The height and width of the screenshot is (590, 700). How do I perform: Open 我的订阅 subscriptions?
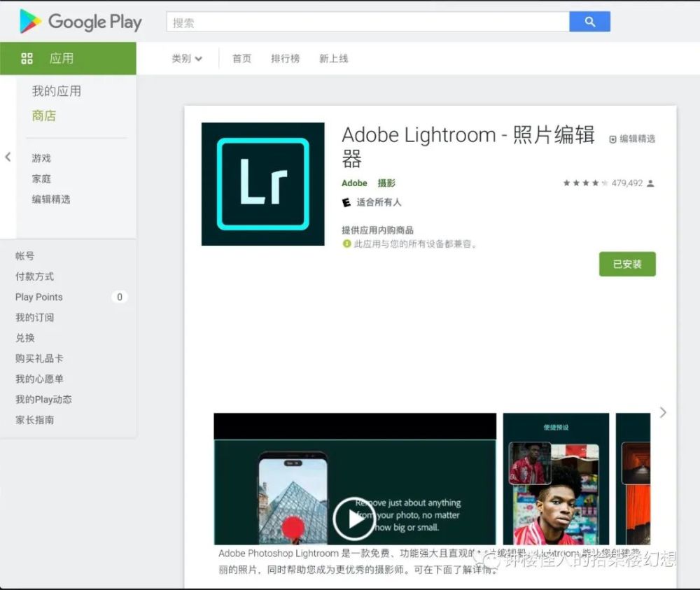[x=34, y=317]
